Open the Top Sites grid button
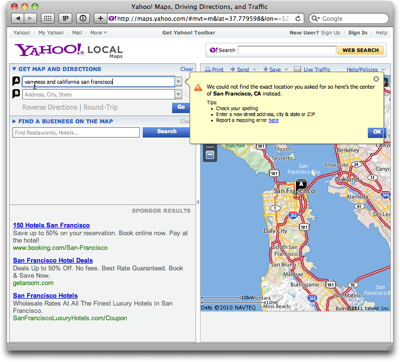The height and width of the screenshot is (362, 400). [48, 19]
